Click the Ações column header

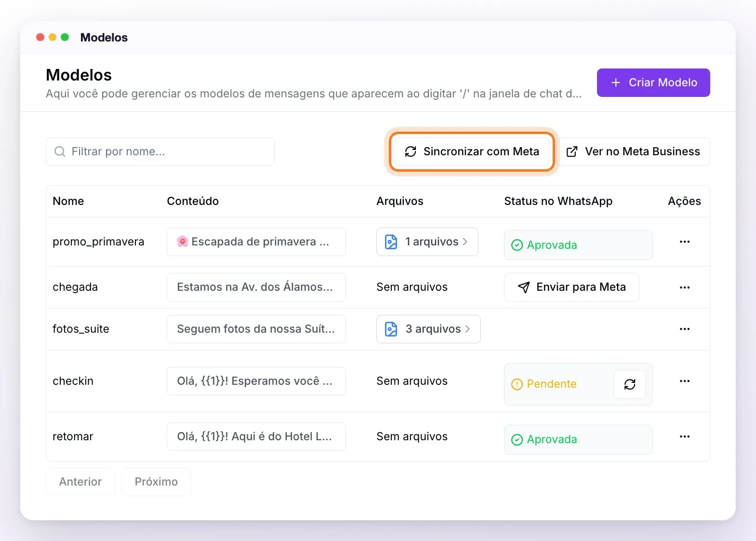684,201
